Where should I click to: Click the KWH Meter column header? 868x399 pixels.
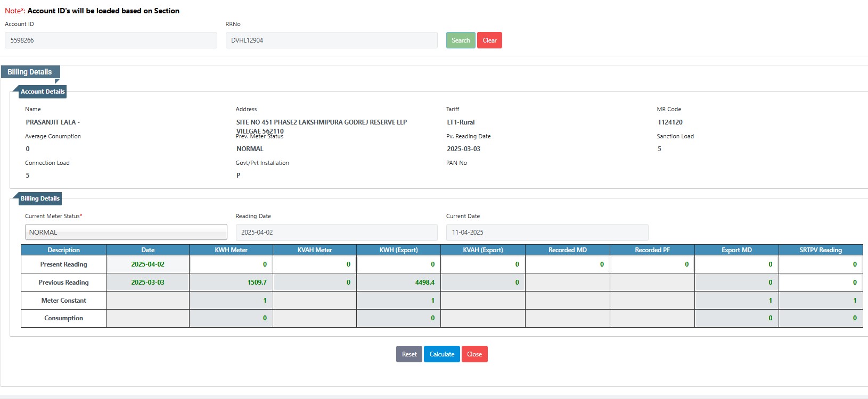pyautogui.click(x=231, y=250)
